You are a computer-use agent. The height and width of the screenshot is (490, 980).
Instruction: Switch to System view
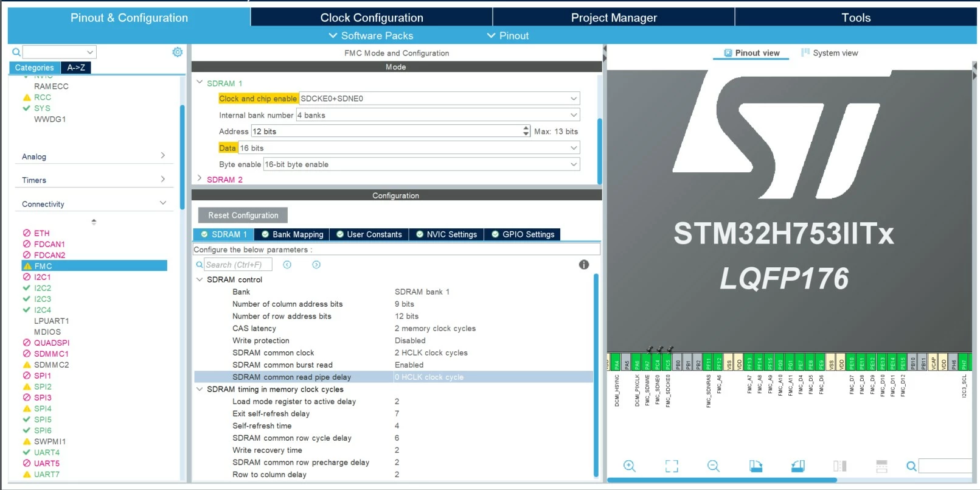tap(830, 53)
